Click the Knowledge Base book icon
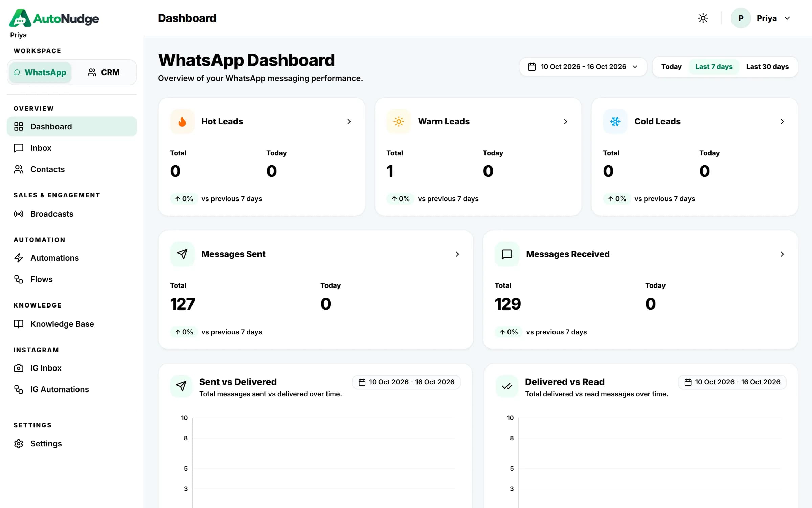The width and height of the screenshot is (812, 508). (19, 324)
